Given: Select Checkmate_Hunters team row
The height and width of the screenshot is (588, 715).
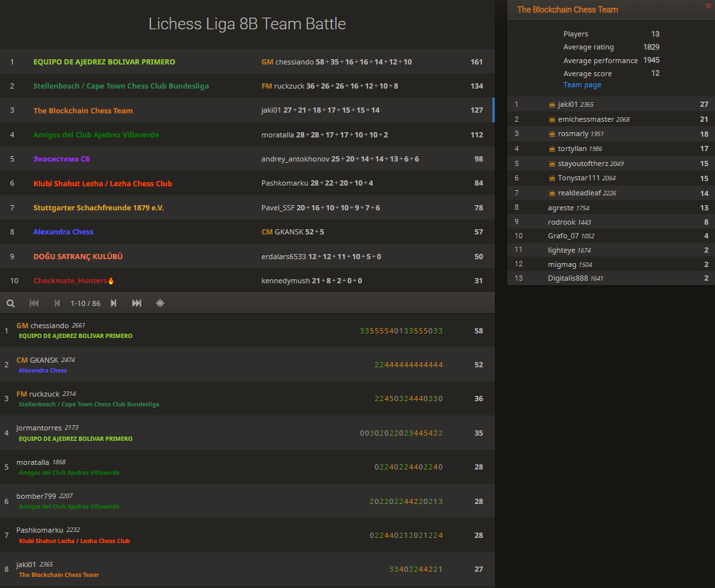Looking at the screenshot, I should pyautogui.click(x=247, y=281).
